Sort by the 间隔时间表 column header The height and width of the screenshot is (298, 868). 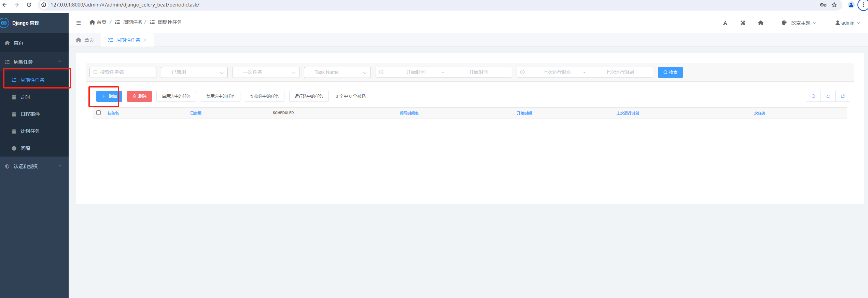coord(409,113)
